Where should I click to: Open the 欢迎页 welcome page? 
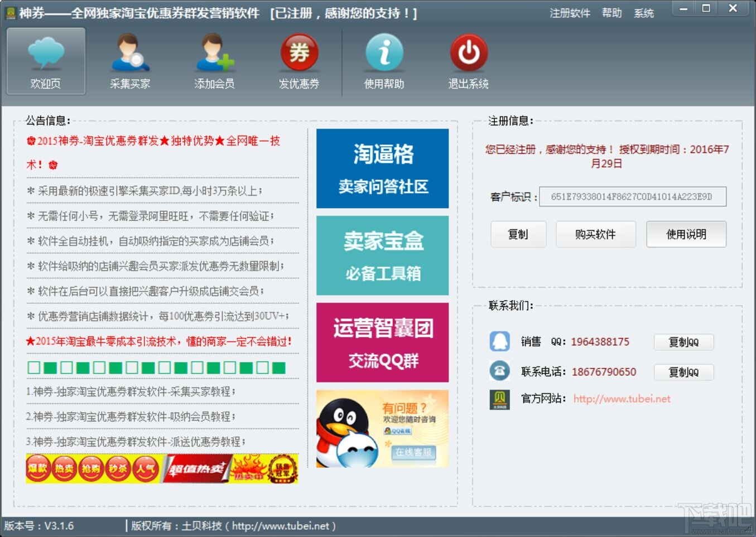46,61
